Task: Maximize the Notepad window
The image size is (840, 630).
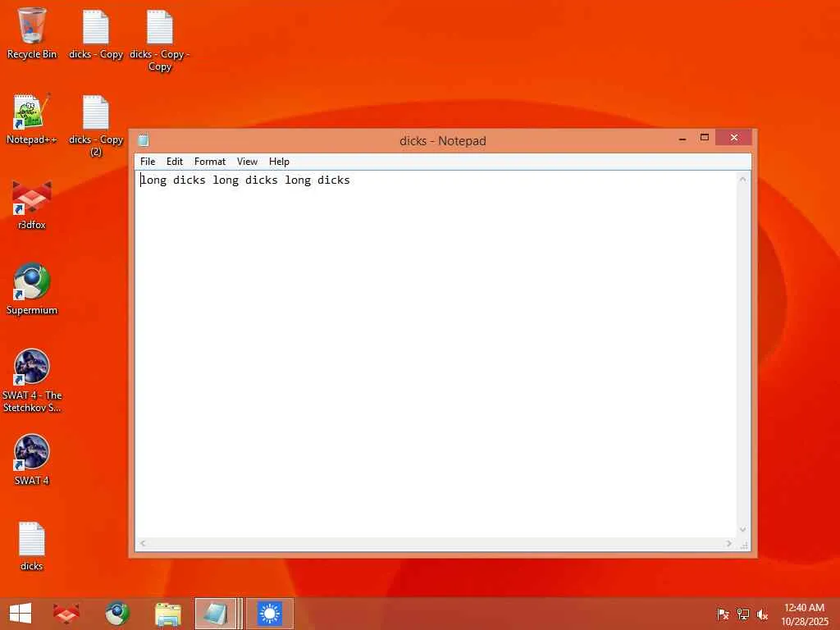Action: (x=705, y=138)
